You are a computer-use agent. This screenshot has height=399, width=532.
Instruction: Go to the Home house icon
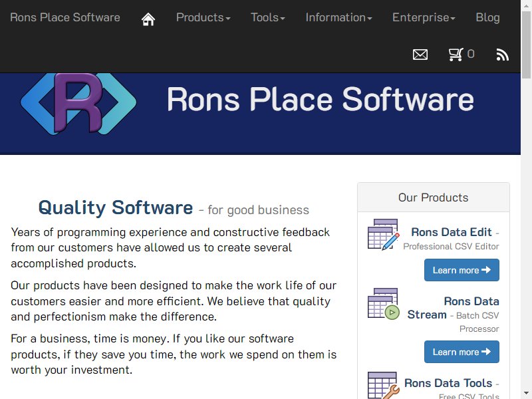click(148, 19)
